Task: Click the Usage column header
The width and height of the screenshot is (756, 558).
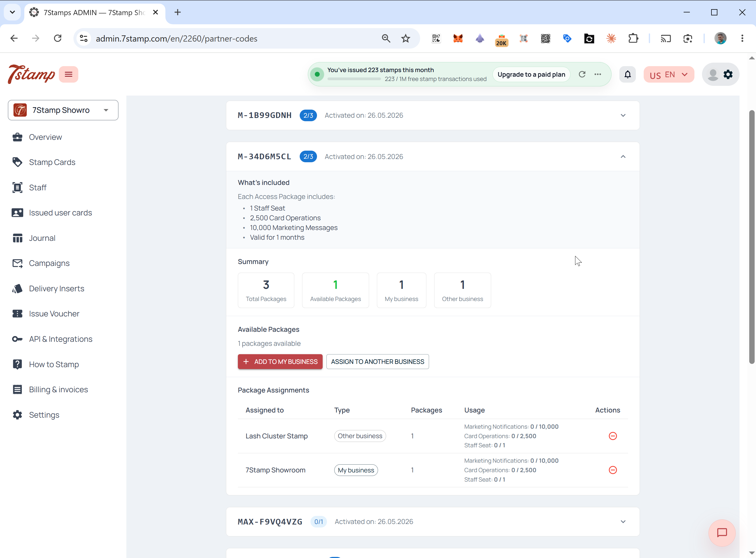Action: click(x=474, y=410)
